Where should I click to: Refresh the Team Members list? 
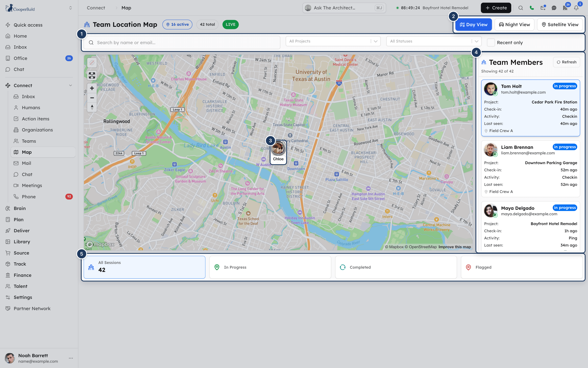pyautogui.click(x=566, y=62)
